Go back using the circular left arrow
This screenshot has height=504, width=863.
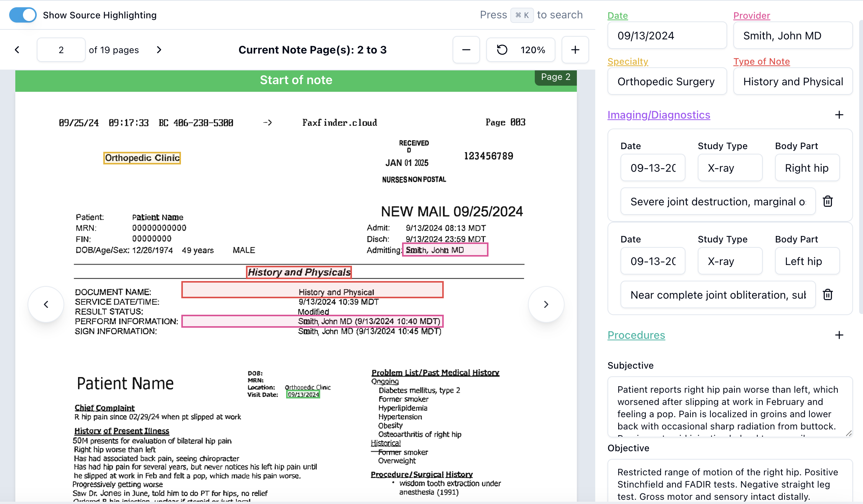(46, 304)
